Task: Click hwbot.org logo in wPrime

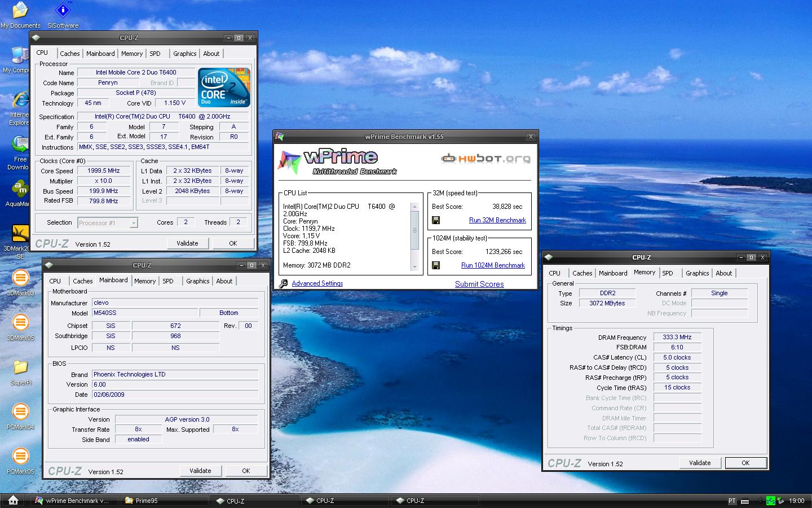Action: pos(486,158)
